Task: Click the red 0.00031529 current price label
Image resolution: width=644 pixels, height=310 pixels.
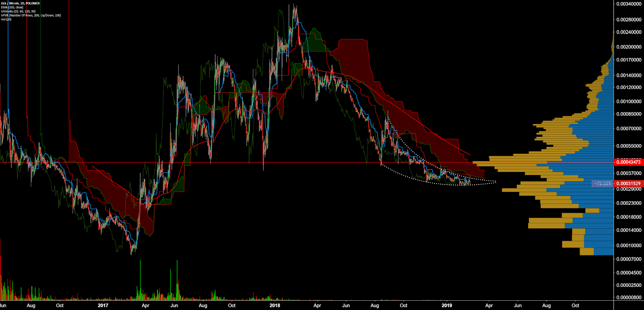Action: click(629, 183)
